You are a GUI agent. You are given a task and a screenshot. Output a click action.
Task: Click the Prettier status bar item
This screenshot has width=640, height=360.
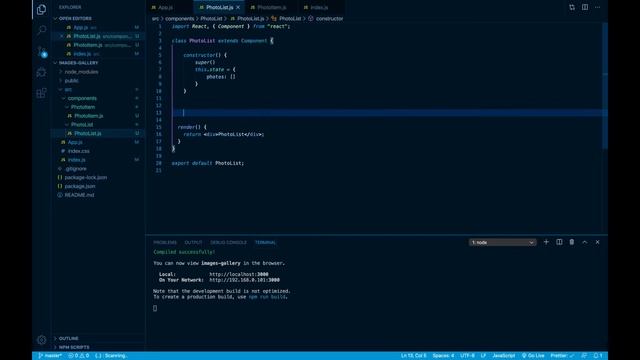pos(562,356)
